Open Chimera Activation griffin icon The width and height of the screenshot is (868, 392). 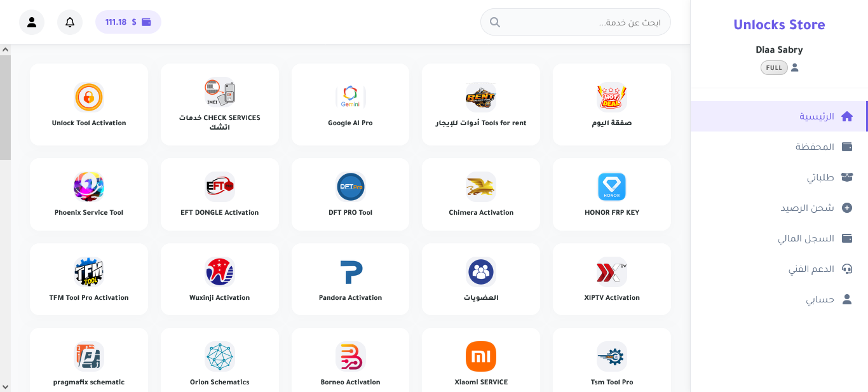coord(481,187)
